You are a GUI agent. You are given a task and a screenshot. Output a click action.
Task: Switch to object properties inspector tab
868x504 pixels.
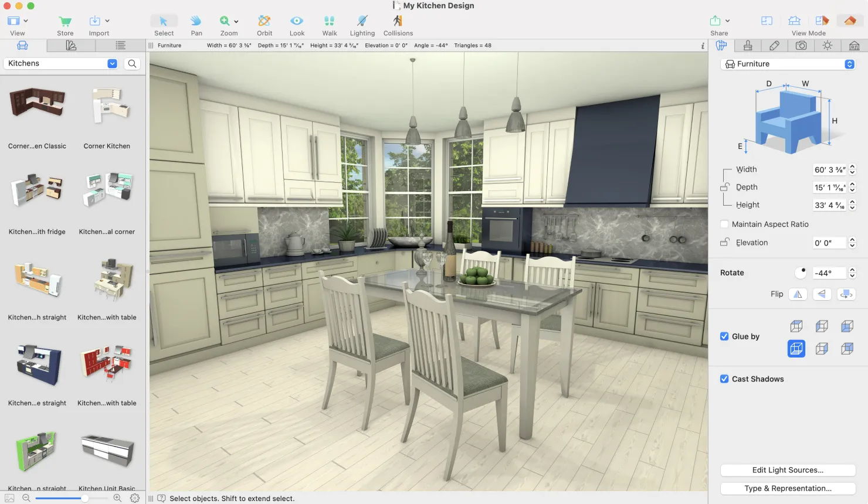coord(721,46)
